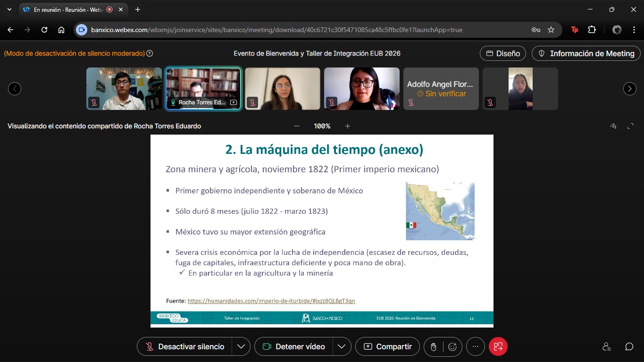Click the annotate icon above shared content
This screenshot has height=362, width=644.
coord(613,126)
